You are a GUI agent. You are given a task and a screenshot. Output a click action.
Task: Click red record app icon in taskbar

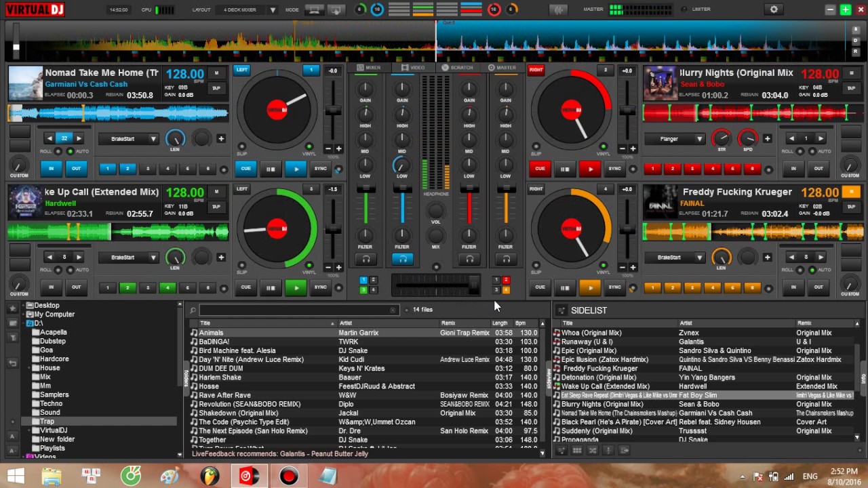tap(289, 476)
